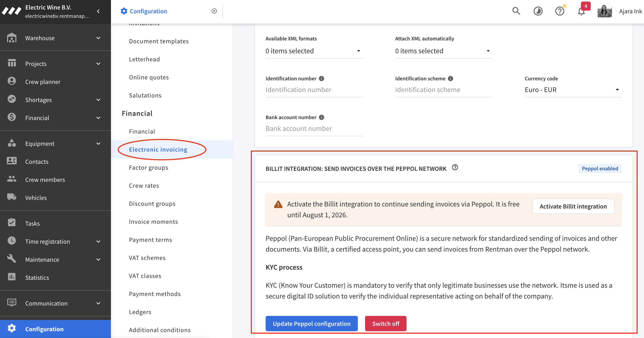Click the info icon beside Identification scheme

451,79
